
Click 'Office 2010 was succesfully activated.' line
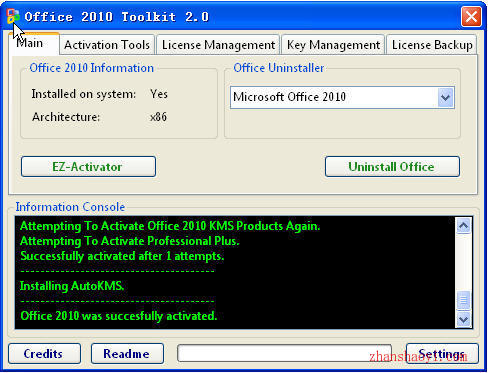119,316
